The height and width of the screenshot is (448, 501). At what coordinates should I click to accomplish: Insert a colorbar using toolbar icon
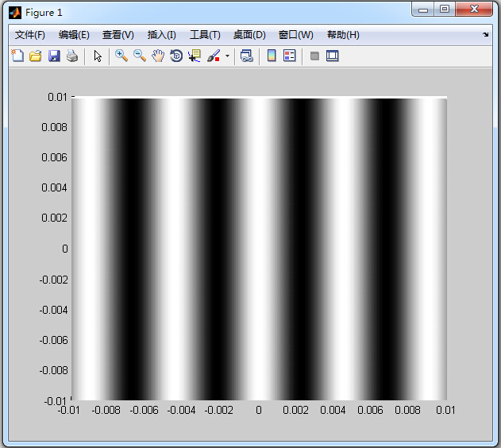click(272, 56)
